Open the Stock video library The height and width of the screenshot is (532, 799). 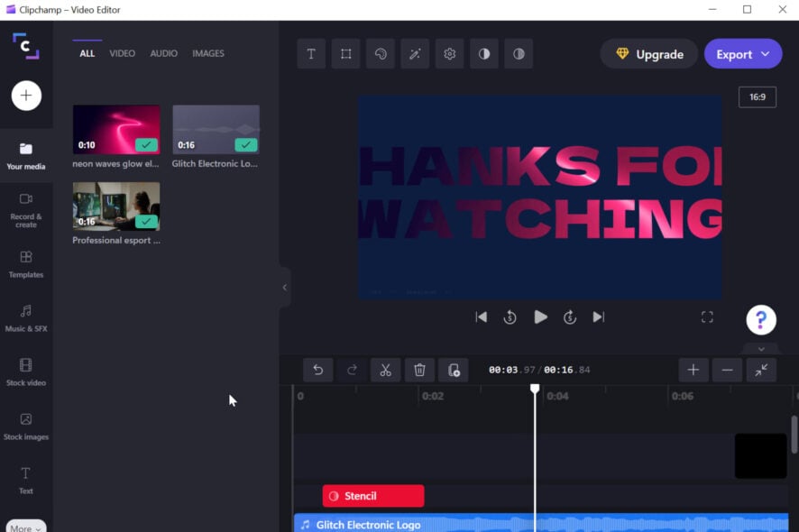pos(26,372)
